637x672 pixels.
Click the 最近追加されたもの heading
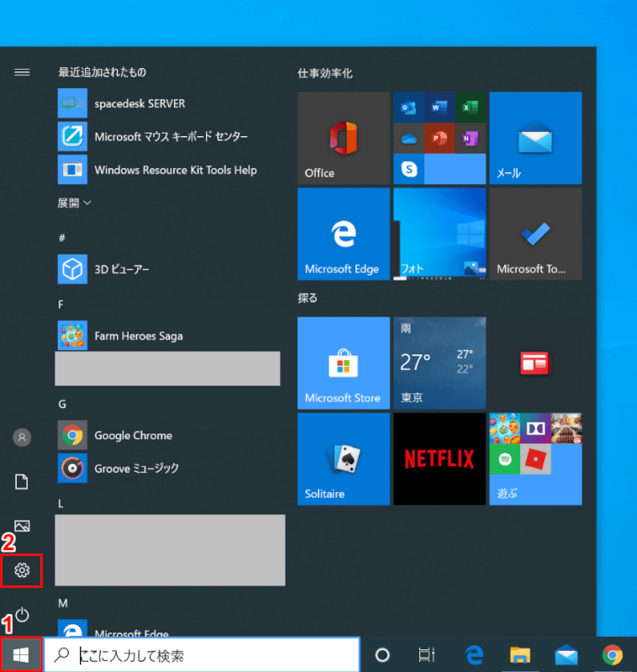[x=103, y=72]
